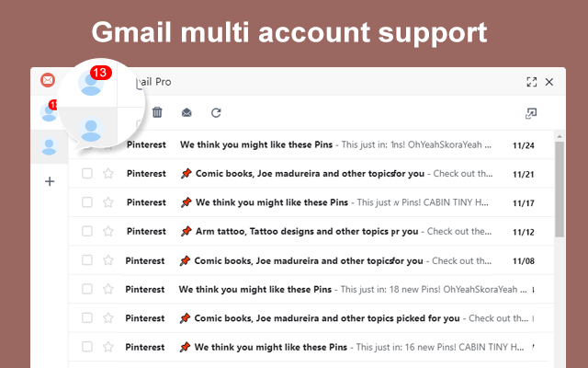Check the box for the 11/21 email

87,174
